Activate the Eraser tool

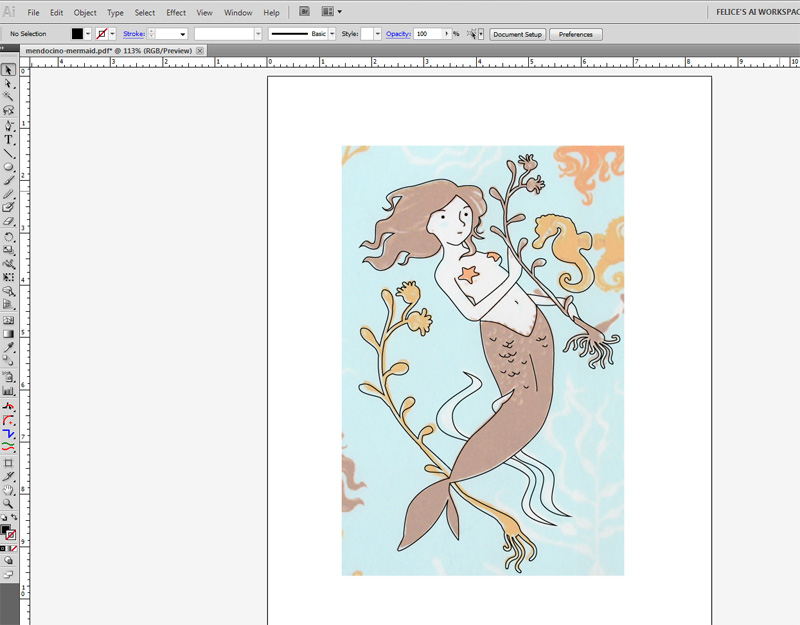(9, 221)
